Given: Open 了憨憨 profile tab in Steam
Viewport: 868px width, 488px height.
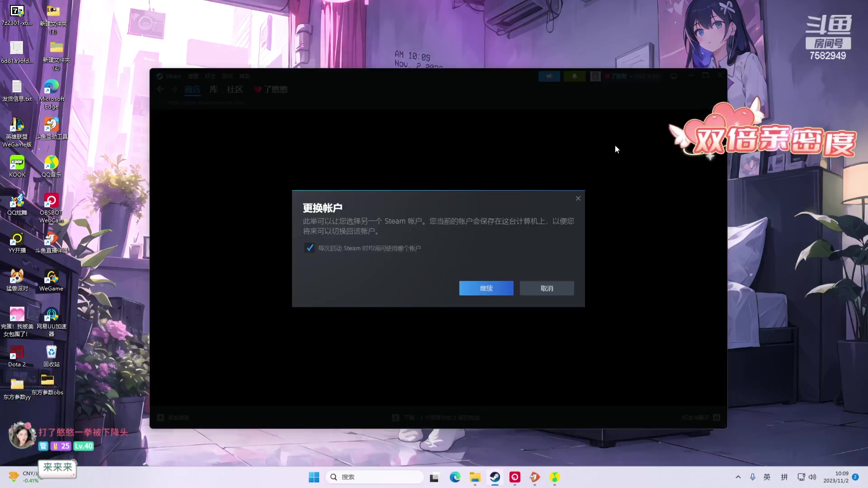Looking at the screenshot, I should point(271,89).
